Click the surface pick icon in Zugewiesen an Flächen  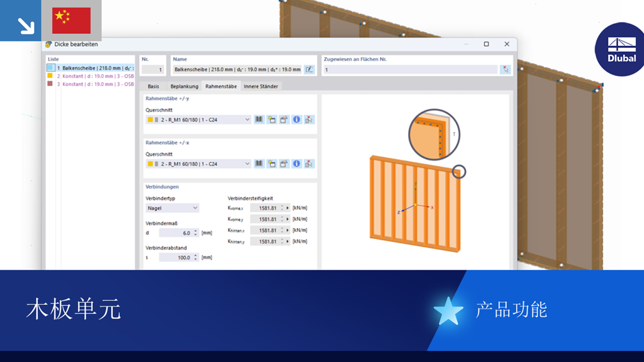505,70
